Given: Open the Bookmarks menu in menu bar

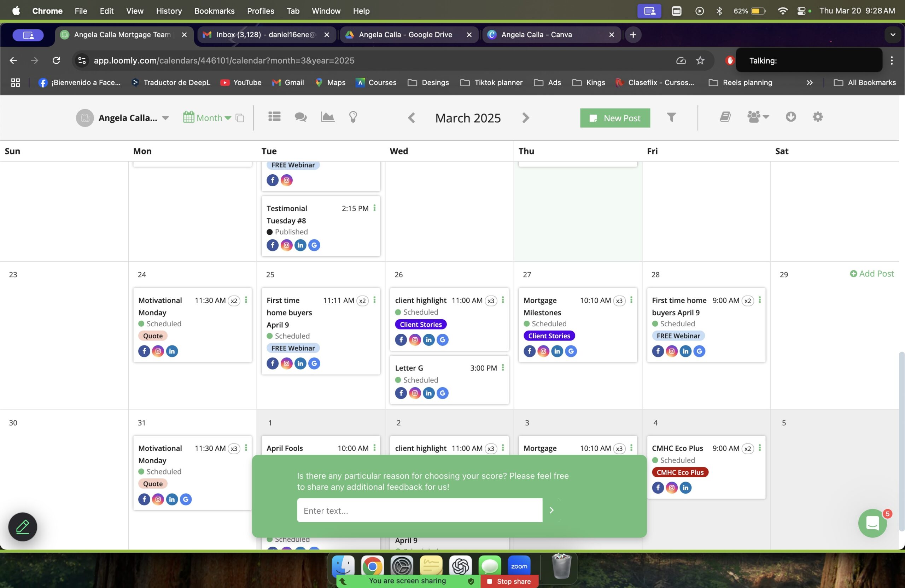Looking at the screenshot, I should click(x=214, y=11).
